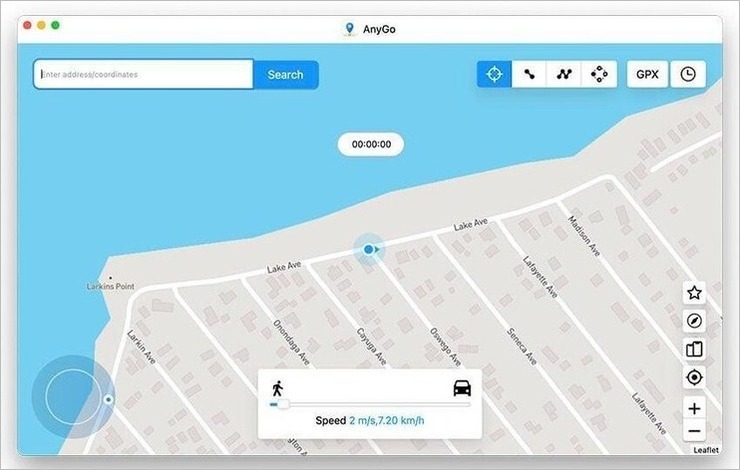Click the Madison Ave street label
This screenshot has width=740, height=470.
(x=584, y=235)
